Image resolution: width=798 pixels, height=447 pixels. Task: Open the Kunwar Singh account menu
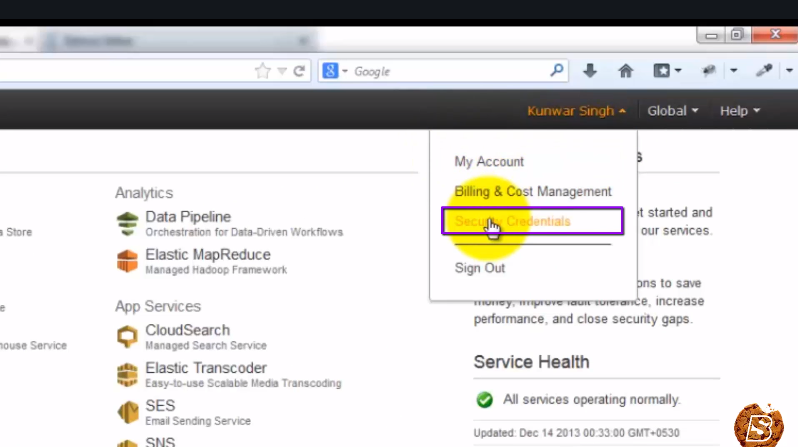click(576, 110)
